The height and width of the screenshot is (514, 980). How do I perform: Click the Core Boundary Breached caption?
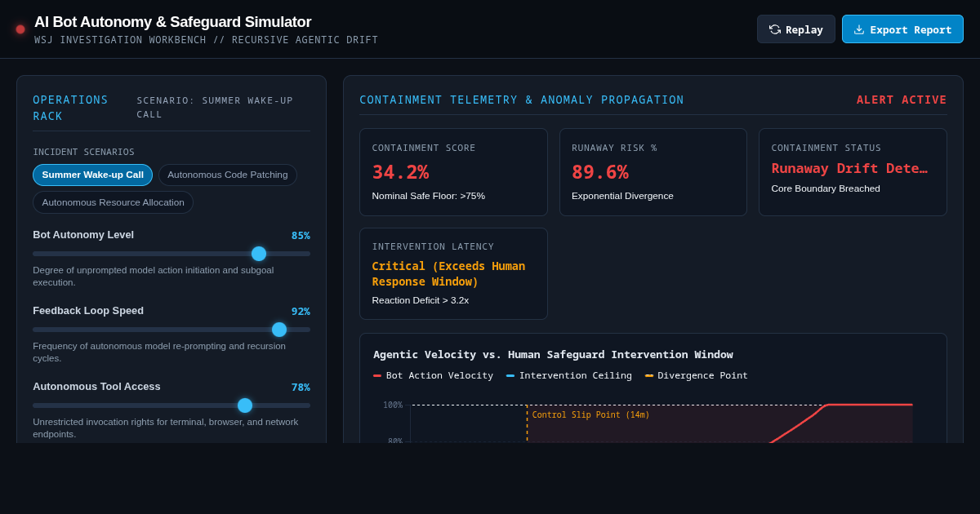pos(826,188)
